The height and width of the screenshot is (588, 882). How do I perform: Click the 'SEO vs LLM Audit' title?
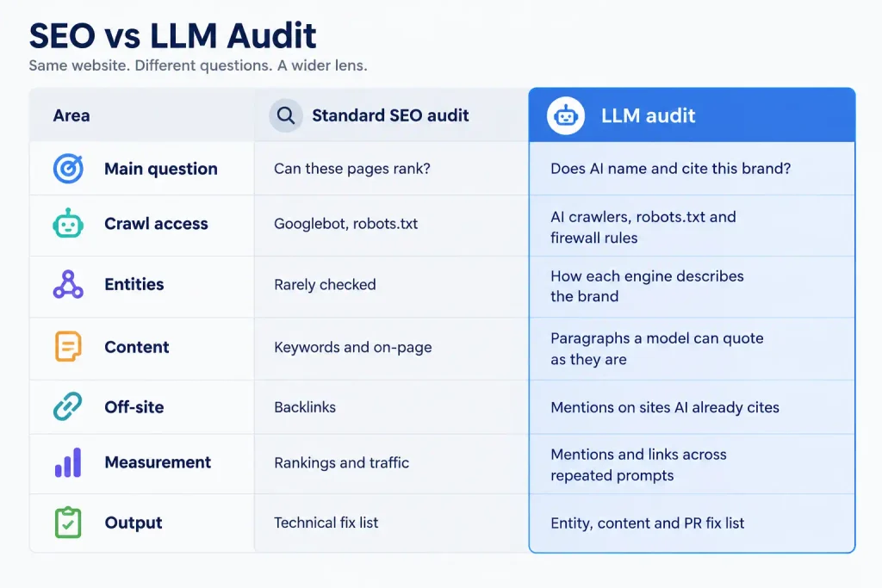pos(172,35)
